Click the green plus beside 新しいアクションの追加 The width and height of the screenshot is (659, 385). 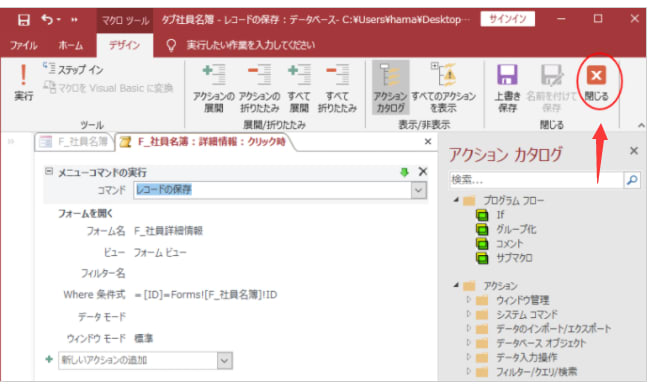pyautogui.click(x=49, y=359)
